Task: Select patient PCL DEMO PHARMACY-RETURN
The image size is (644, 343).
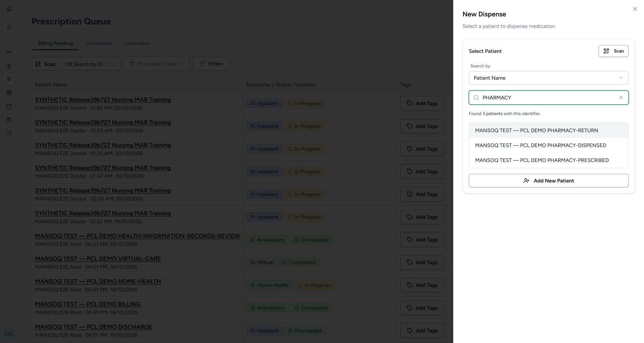Action: (x=549, y=130)
